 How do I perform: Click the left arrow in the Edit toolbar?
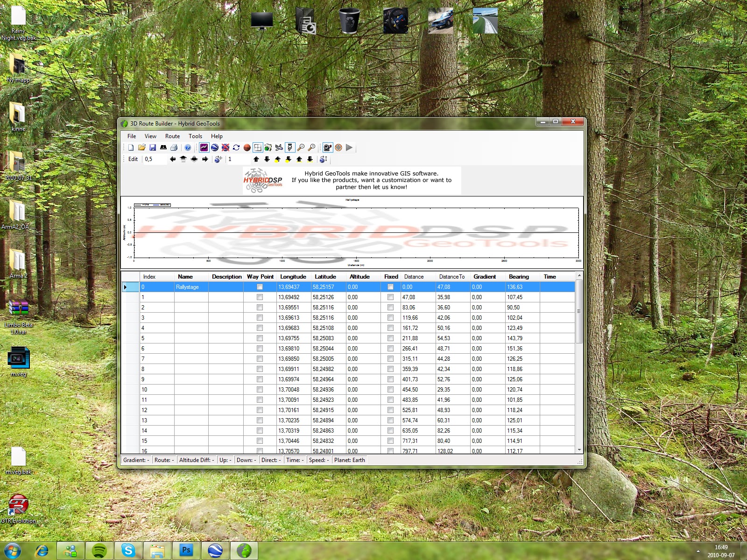point(173,159)
